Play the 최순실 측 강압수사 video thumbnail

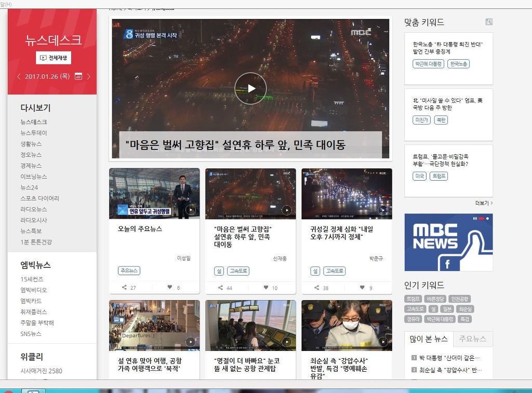(x=383, y=342)
